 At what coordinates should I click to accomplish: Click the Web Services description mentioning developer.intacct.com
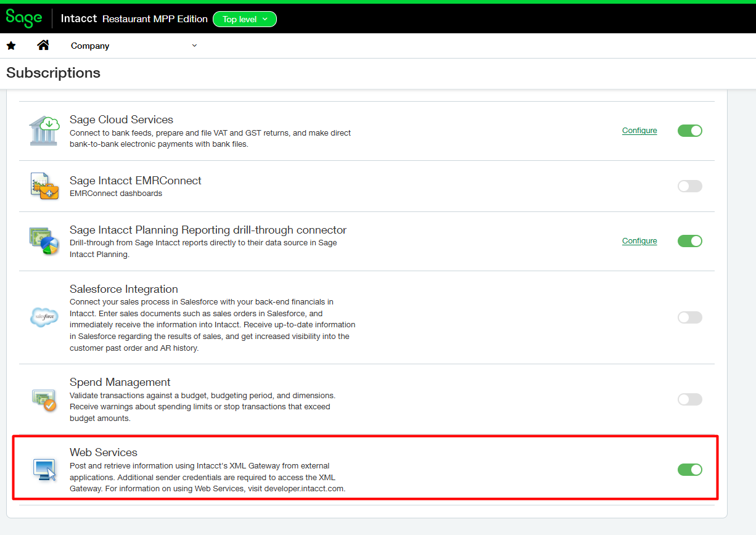point(208,477)
